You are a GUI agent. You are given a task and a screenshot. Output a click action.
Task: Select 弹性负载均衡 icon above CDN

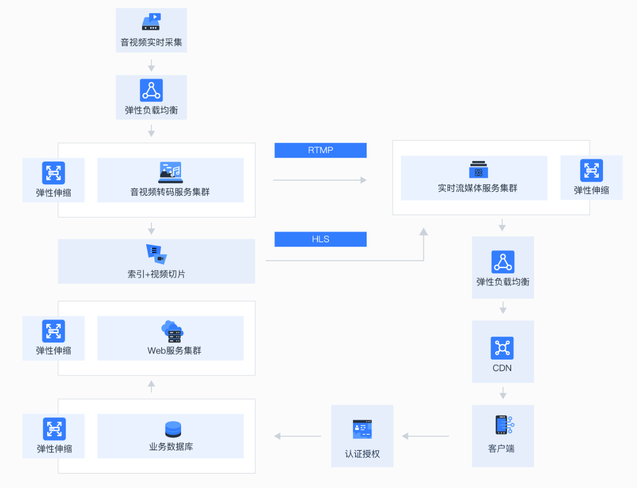[503, 262]
